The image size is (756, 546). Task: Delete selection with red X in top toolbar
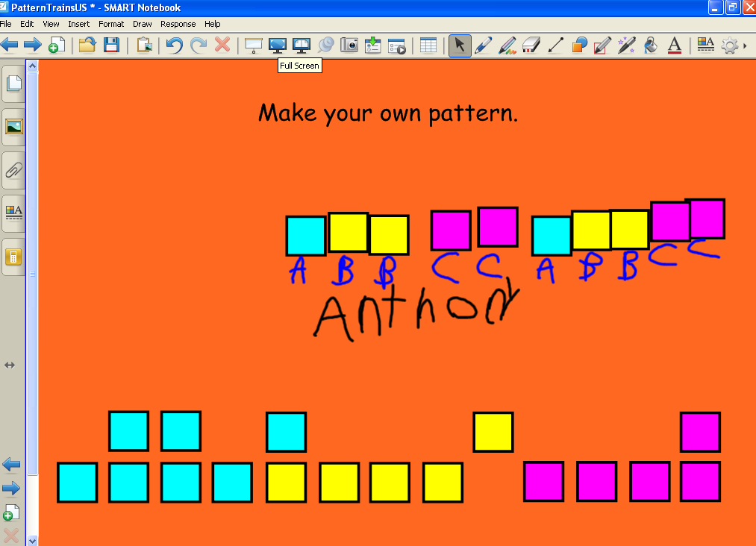(x=222, y=45)
